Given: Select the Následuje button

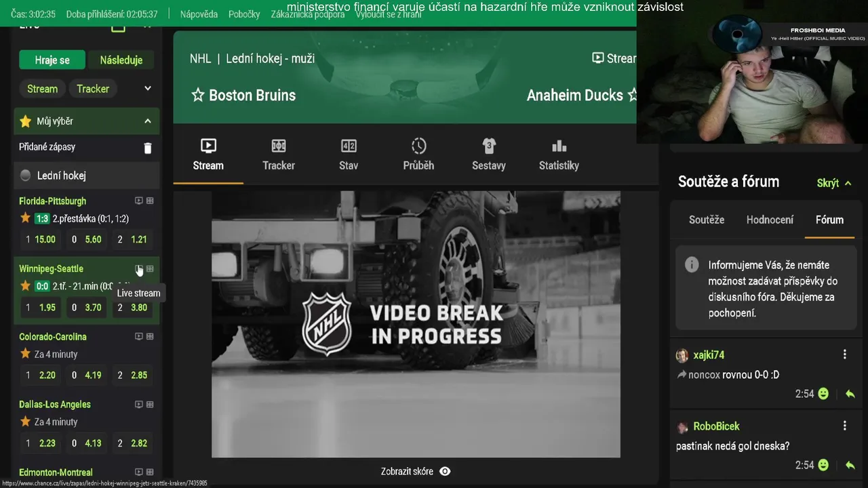Looking at the screenshot, I should (121, 60).
